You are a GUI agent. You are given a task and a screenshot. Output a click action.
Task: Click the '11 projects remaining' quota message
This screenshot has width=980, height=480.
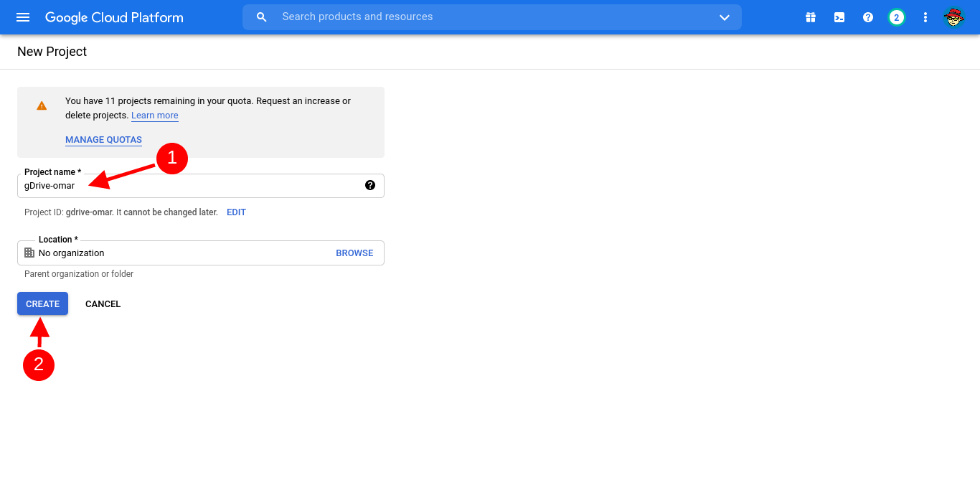point(208,108)
